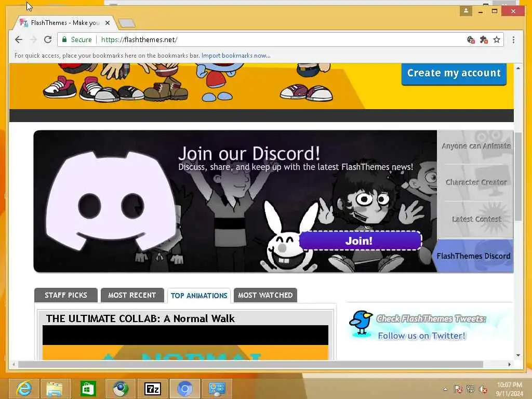Click the Action Center flag tray icon
Image resolution: width=532 pixels, height=399 pixels.
[458, 389]
